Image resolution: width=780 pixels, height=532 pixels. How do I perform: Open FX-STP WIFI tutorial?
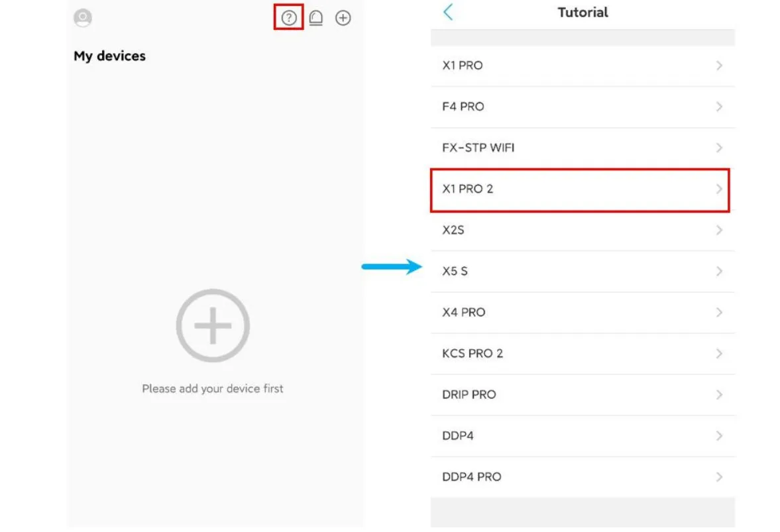[478, 148]
